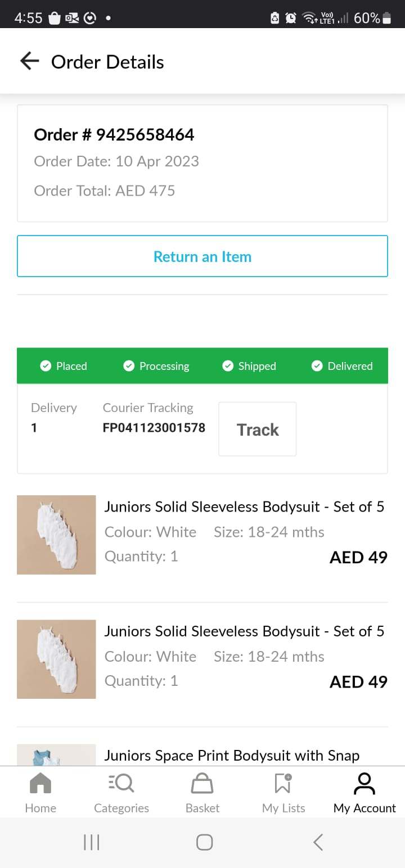Open the Basket bag icon

click(x=202, y=783)
